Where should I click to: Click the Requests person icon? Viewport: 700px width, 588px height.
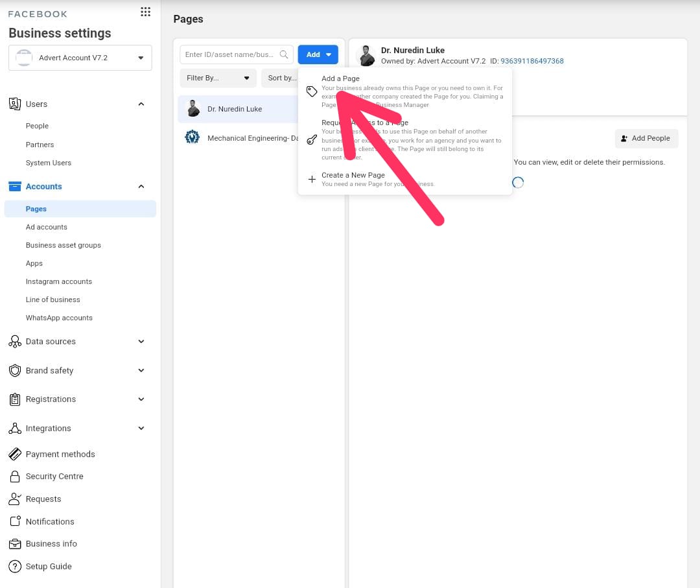(x=15, y=499)
